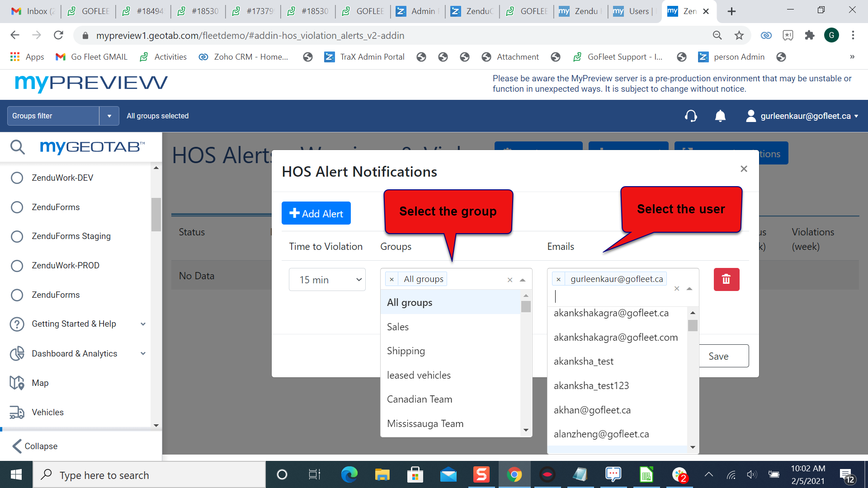Expand Getting Started & Help section
The width and height of the screenshot is (868, 488).
coord(143,324)
